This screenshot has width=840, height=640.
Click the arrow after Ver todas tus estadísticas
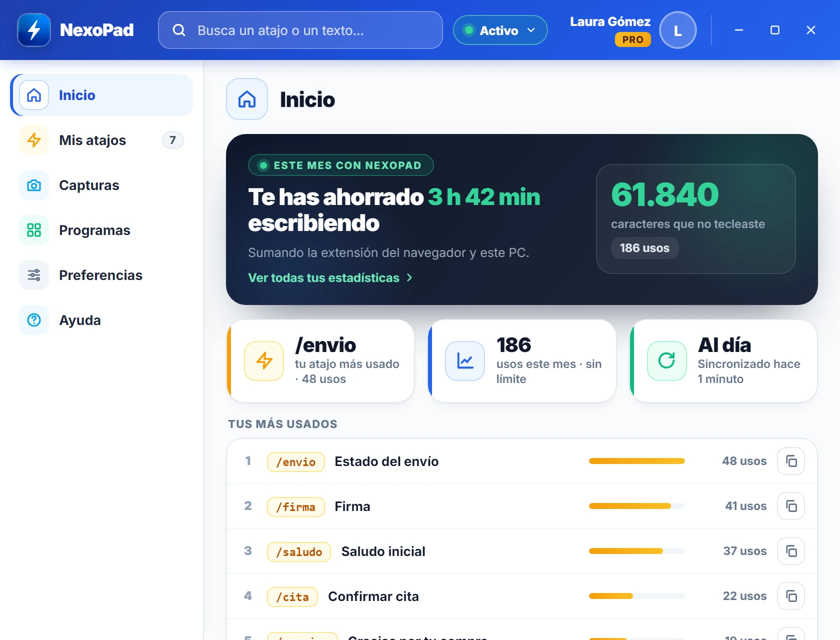409,277
